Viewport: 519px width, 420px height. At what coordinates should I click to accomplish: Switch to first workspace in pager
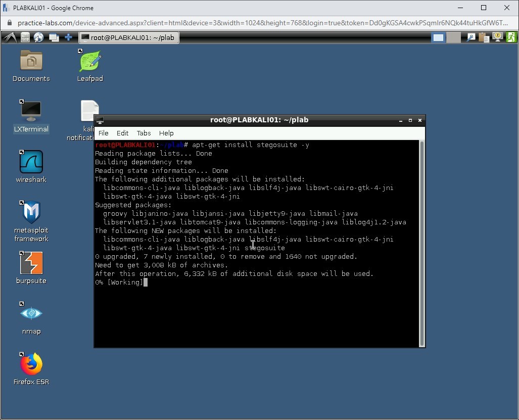coord(438,37)
